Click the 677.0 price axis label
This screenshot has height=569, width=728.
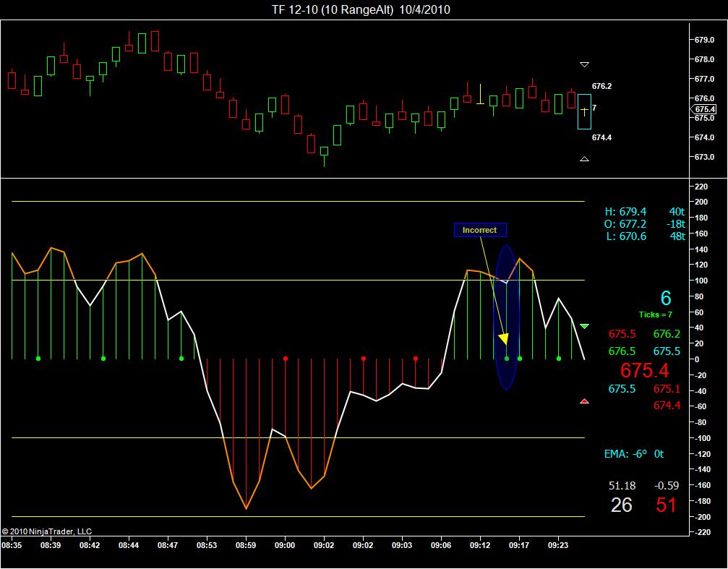(704, 79)
